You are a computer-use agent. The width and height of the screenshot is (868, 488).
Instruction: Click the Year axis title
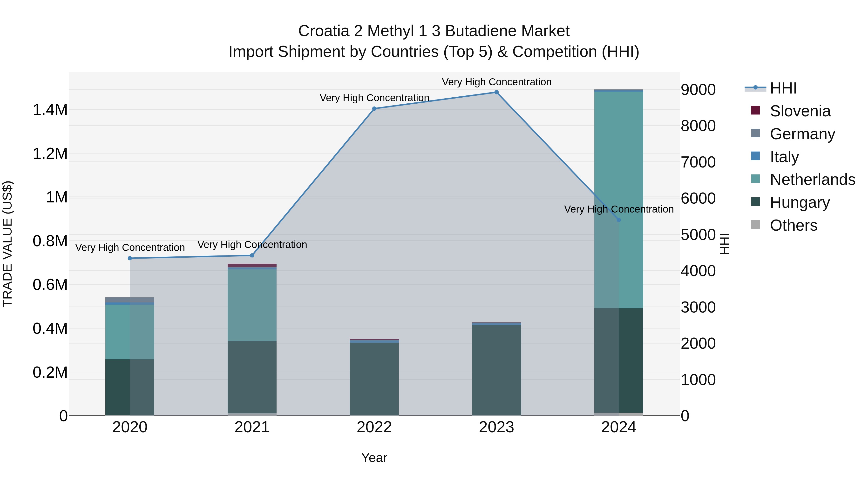(374, 458)
